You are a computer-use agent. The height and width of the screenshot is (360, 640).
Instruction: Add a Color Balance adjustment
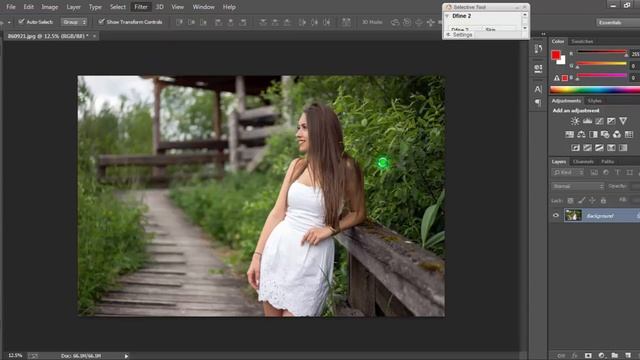point(581,134)
